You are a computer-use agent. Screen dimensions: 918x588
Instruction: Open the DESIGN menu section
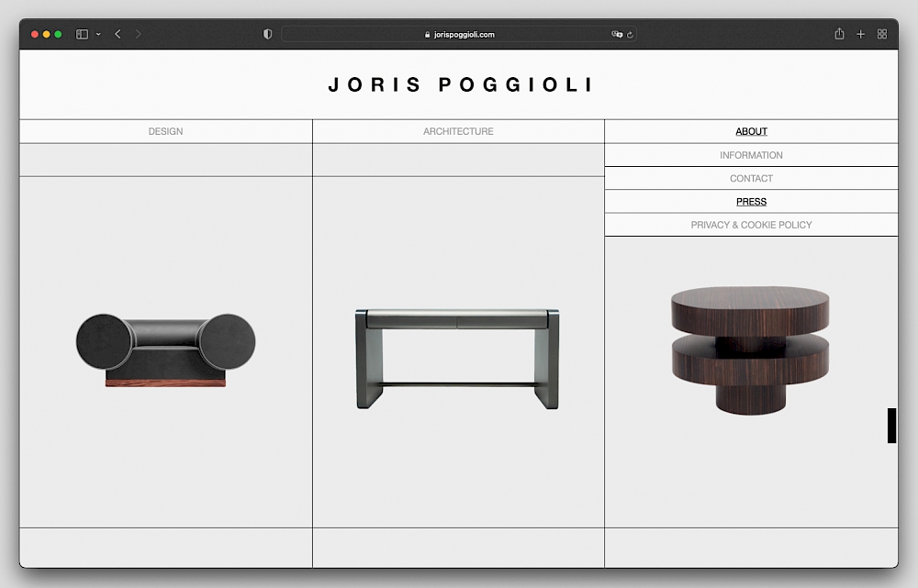point(165,131)
